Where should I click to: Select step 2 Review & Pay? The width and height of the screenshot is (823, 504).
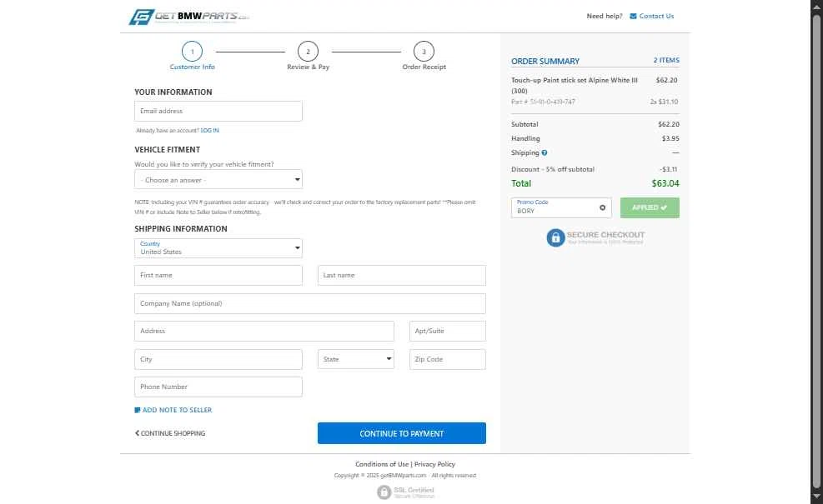click(308, 52)
